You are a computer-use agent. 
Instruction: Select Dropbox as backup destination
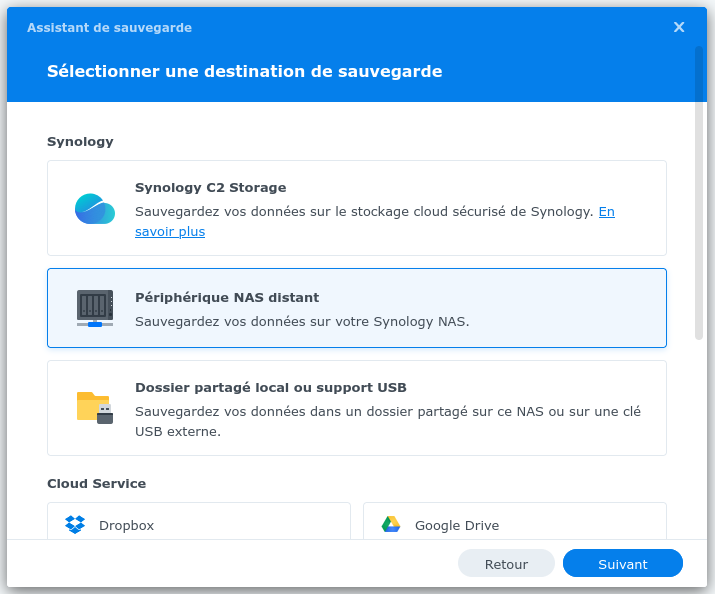coord(199,521)
